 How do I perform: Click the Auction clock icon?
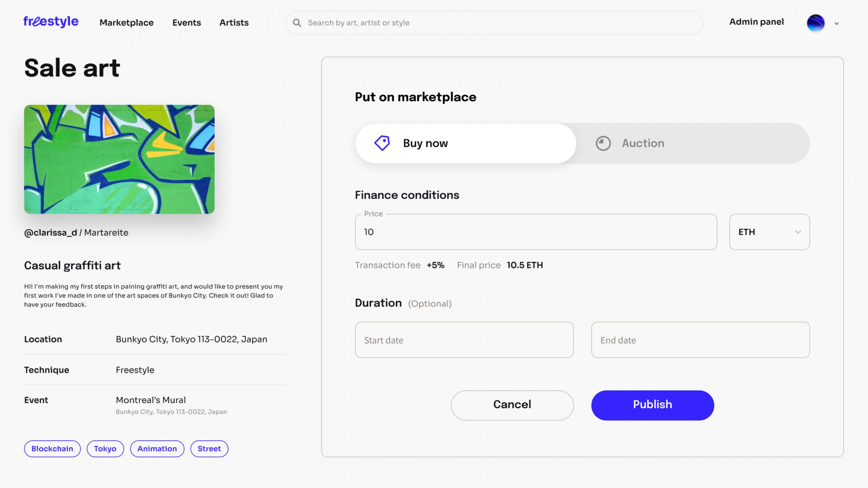point(603,143)
